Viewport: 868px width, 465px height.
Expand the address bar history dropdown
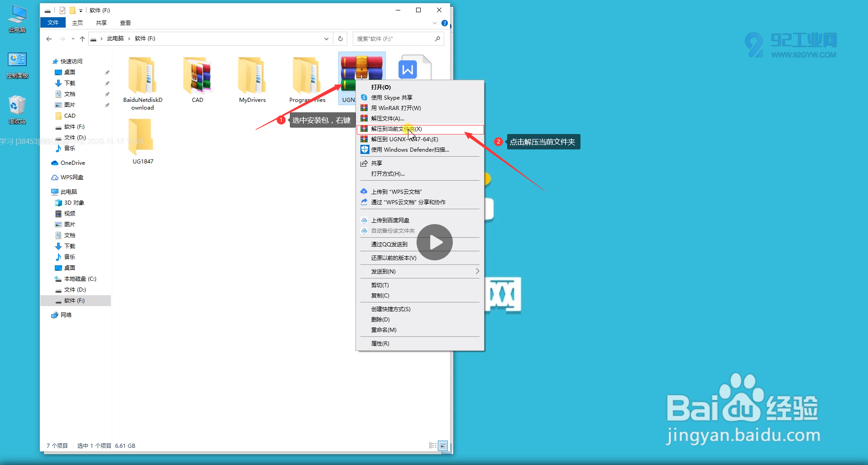pyautogui.click(x=326, y=39)
